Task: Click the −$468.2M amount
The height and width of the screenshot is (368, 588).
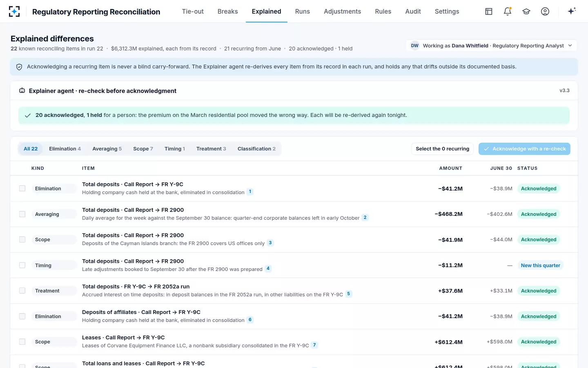Action: point(448,214)
